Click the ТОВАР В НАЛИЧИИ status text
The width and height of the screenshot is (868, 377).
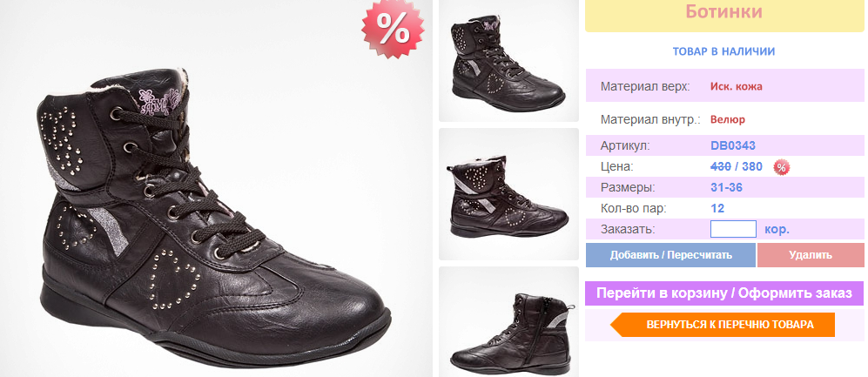[723, 51]
